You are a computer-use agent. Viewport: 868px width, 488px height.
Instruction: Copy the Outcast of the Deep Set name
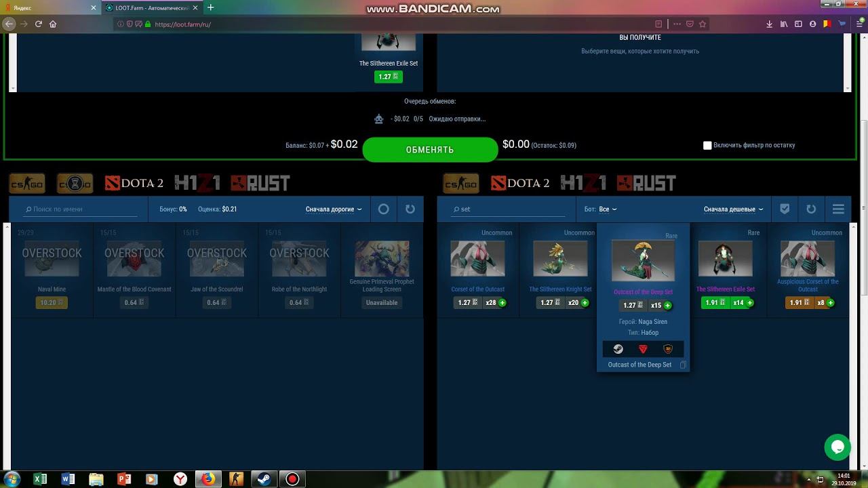point(683,365)
